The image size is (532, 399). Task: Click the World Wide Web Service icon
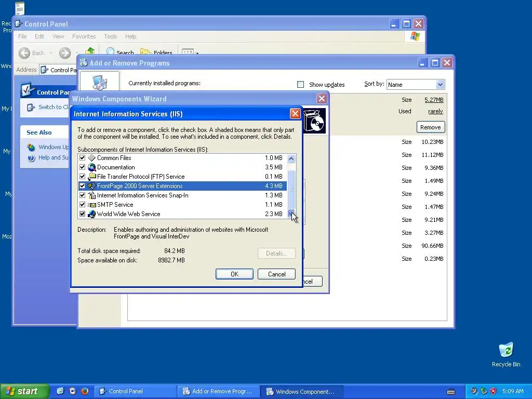tap(91, 214)
